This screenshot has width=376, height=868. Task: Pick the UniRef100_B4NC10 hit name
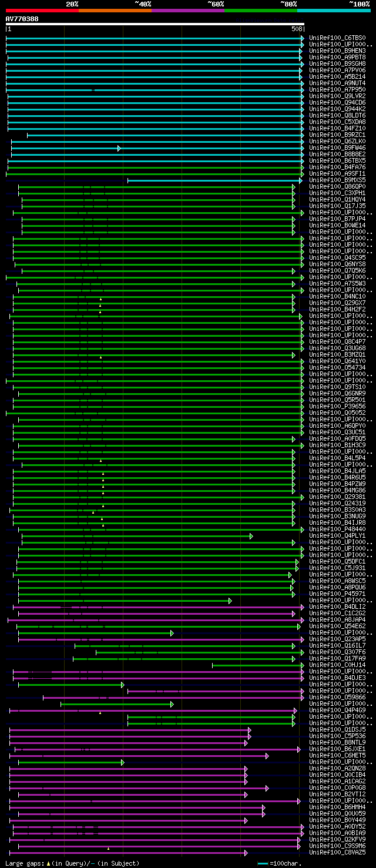pos(337,297)
